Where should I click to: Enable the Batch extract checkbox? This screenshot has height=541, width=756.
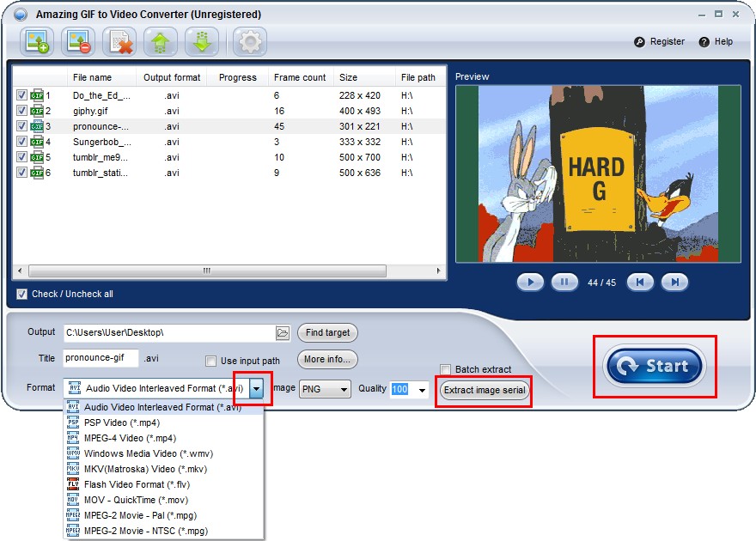445,369
